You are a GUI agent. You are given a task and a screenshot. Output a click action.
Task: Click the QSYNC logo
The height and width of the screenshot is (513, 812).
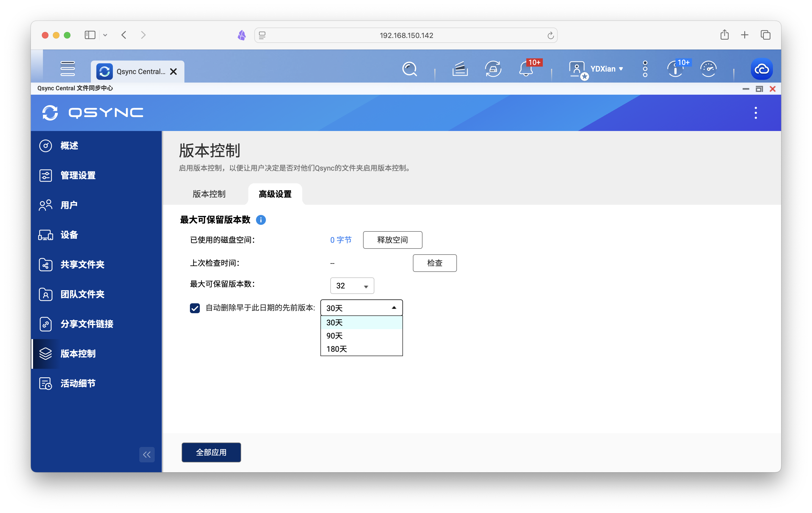(93, 113)
